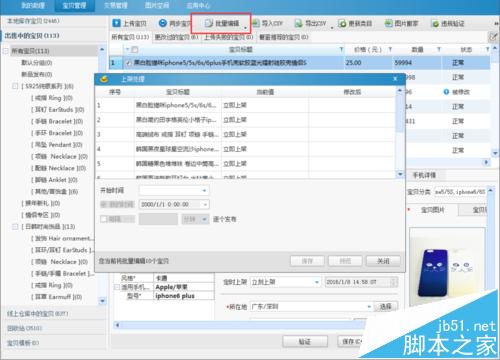Select the 上传失败的宝贝 list tab
This screenshot has width=500, height=360.
(229, 37)
